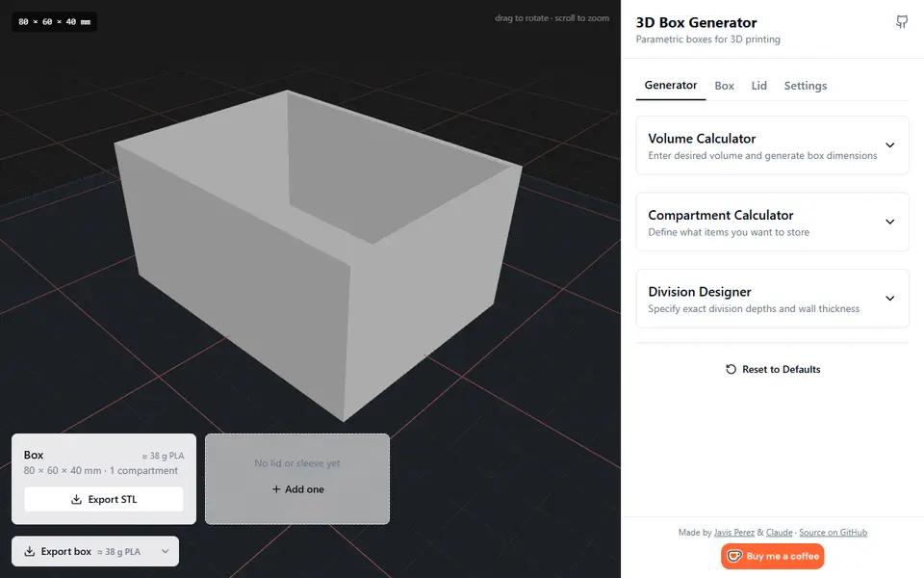924x578 pixels.
Task: Switch to the Lid tab
Action: pos(759,86)
